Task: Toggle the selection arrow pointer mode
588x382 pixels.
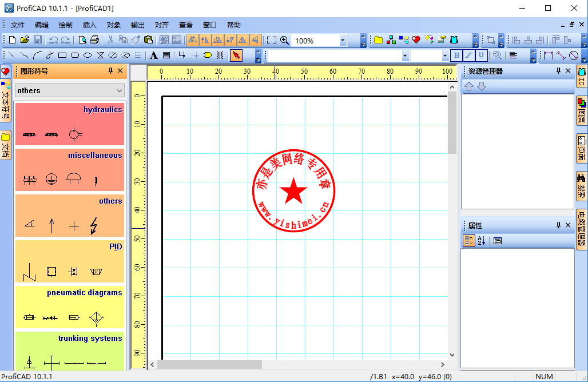Action: coord(236,55)
